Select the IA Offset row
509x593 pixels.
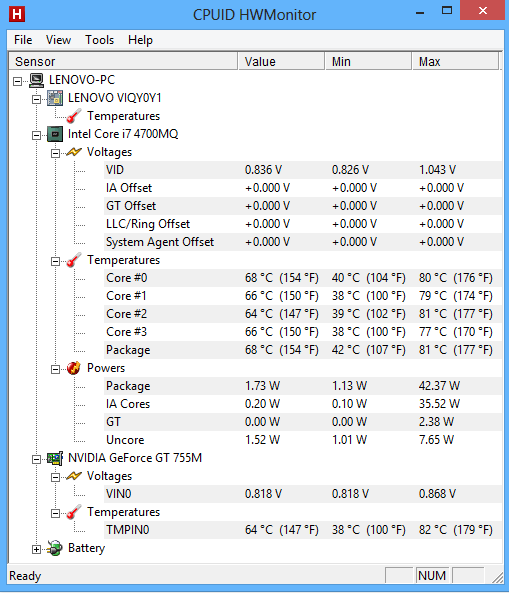click(x=303, y=188)
